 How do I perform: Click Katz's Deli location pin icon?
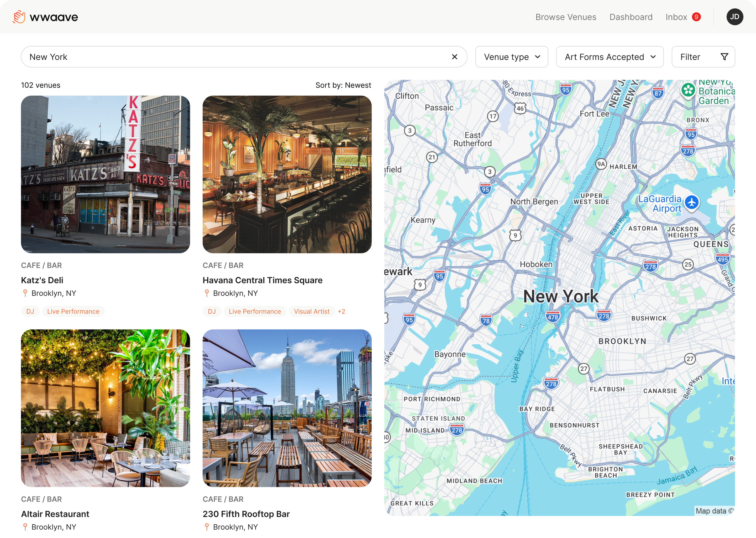click(x=25, y=293)
